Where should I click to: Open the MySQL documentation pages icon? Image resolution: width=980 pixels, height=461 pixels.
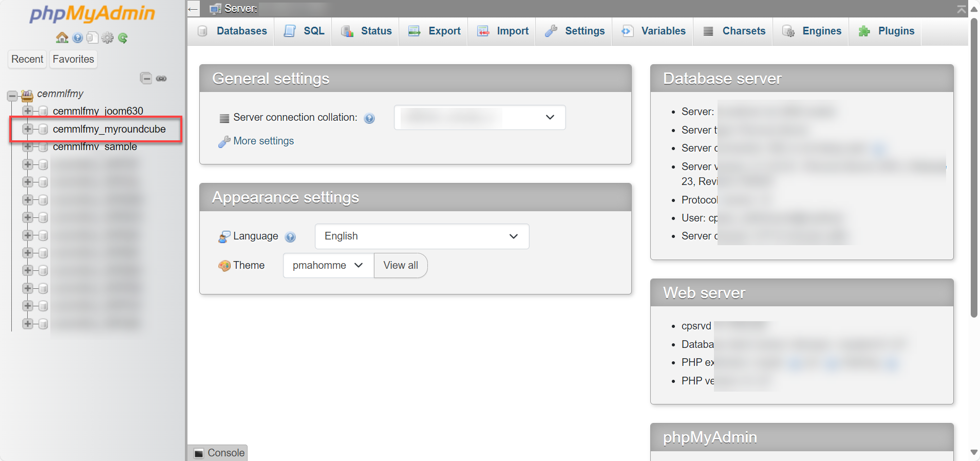[92, 38]
